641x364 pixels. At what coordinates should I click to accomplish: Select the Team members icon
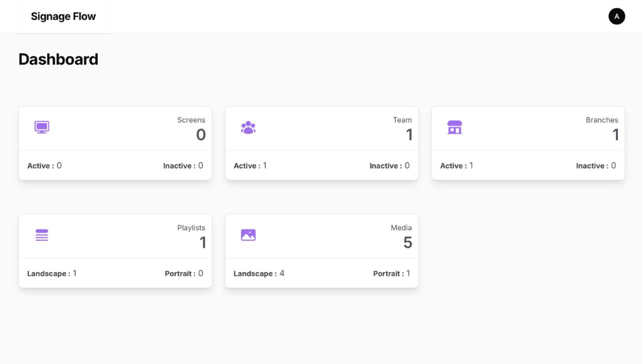click(x=248, y=126)
